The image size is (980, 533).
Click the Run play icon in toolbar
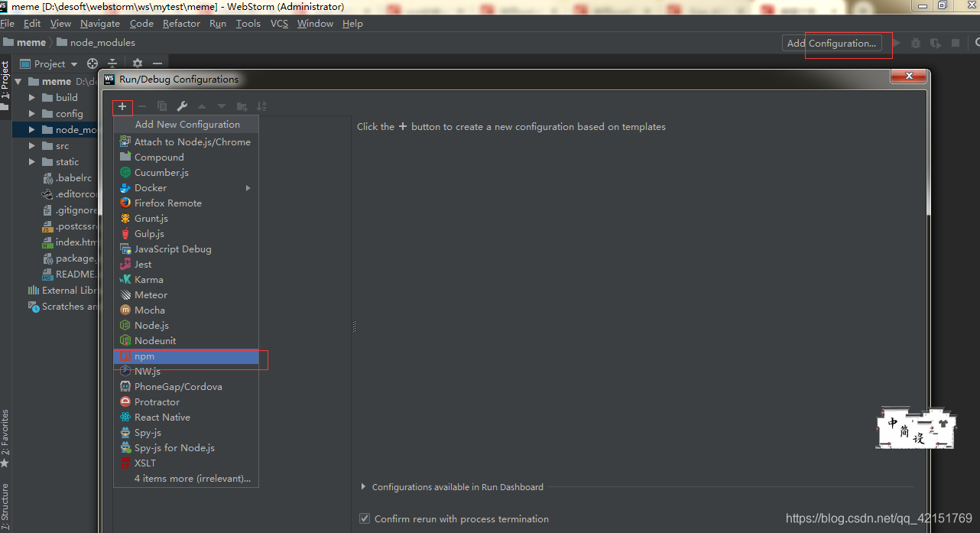896,44
